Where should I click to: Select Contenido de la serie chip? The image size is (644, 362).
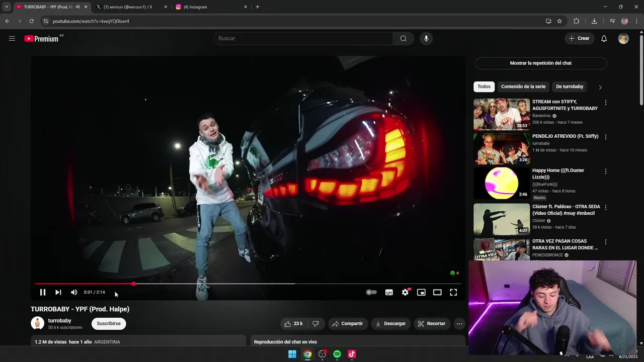[x=523, y=87]
